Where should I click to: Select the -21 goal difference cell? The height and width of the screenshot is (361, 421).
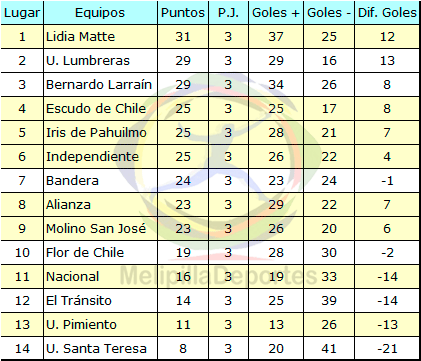point(387,349)
